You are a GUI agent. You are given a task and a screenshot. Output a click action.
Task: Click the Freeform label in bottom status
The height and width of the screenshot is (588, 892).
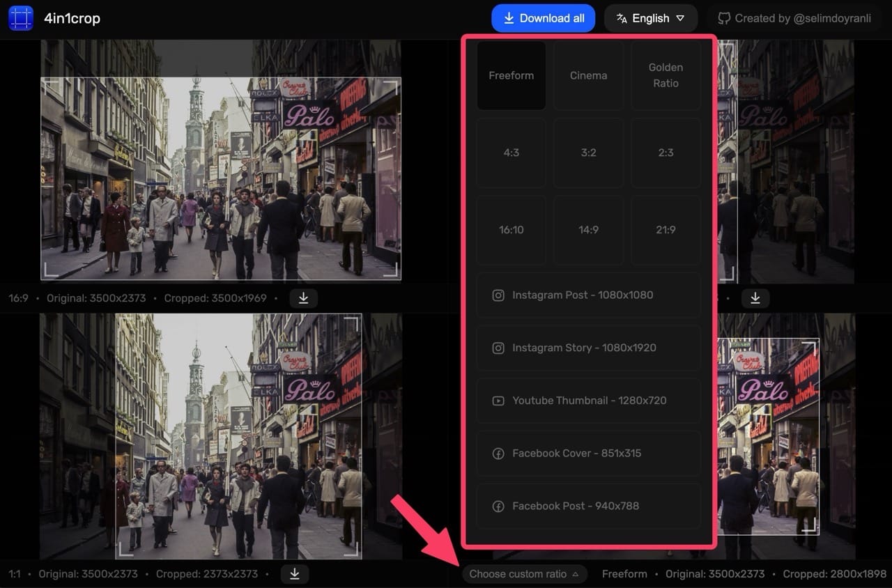(624, 574)
